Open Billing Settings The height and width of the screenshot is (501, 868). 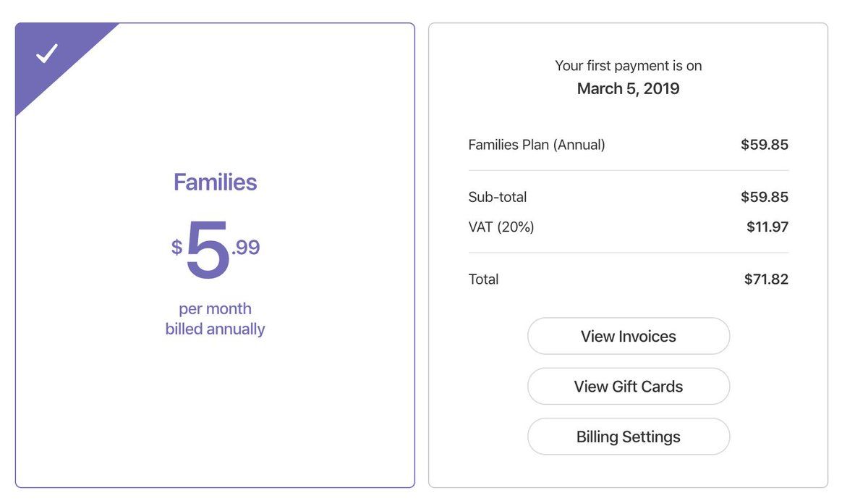coord(628,437)
